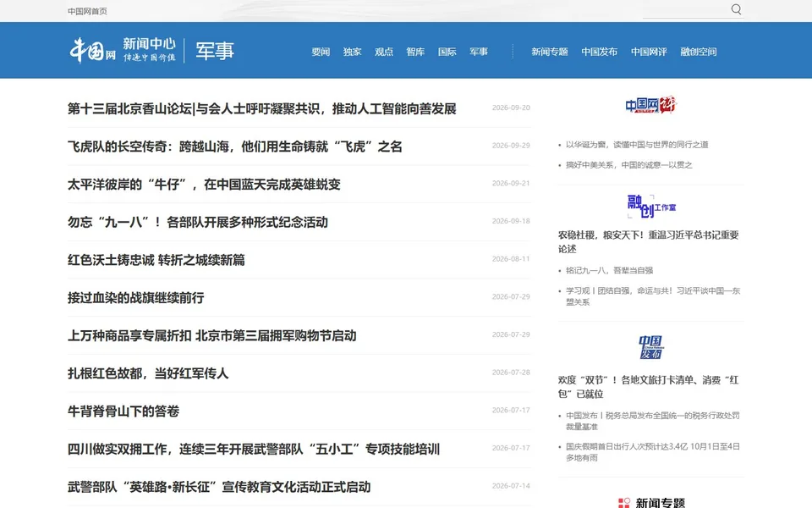The image size is (812, 508).
Task: Open sidebar link 学习观丨团结自强
Action: (x=653, y=296)
